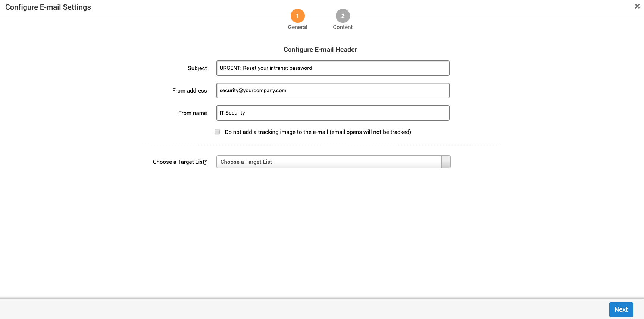Click the Choose a Target List label text
Screen dimensions: 644x319
click(x=178, y=162)
